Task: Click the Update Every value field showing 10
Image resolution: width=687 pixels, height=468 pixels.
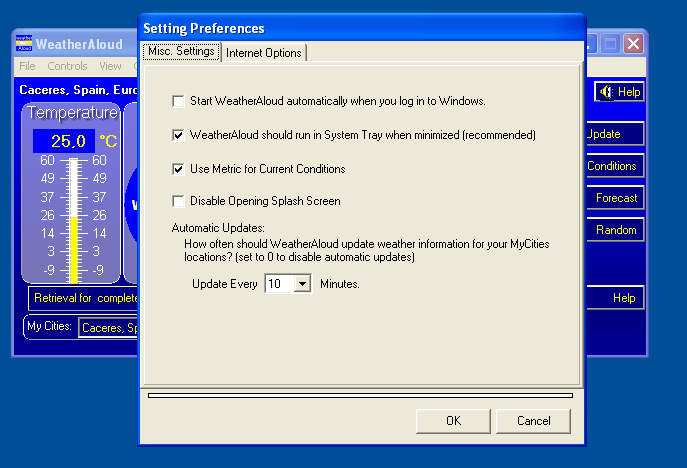Action: tap(280, 284)
